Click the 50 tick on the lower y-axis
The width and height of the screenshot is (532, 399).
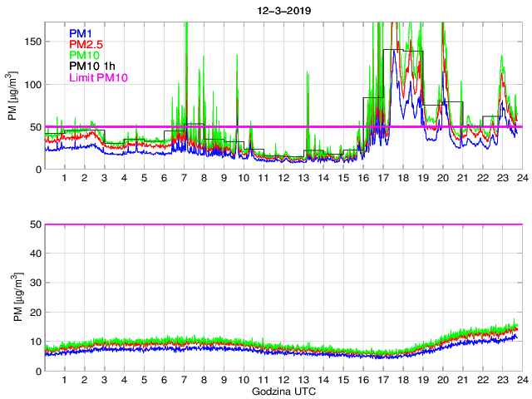click(x=34, y=224)
